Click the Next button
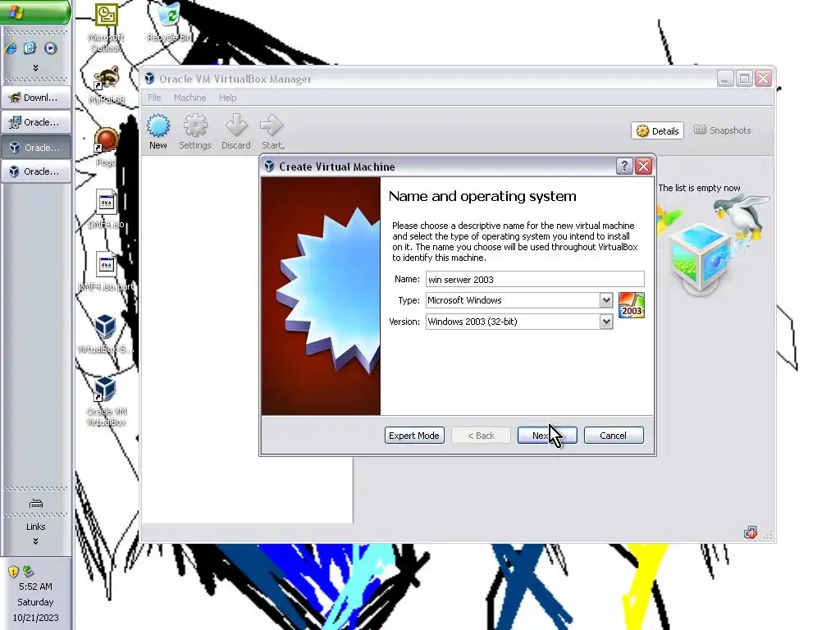 coord(547,436)
